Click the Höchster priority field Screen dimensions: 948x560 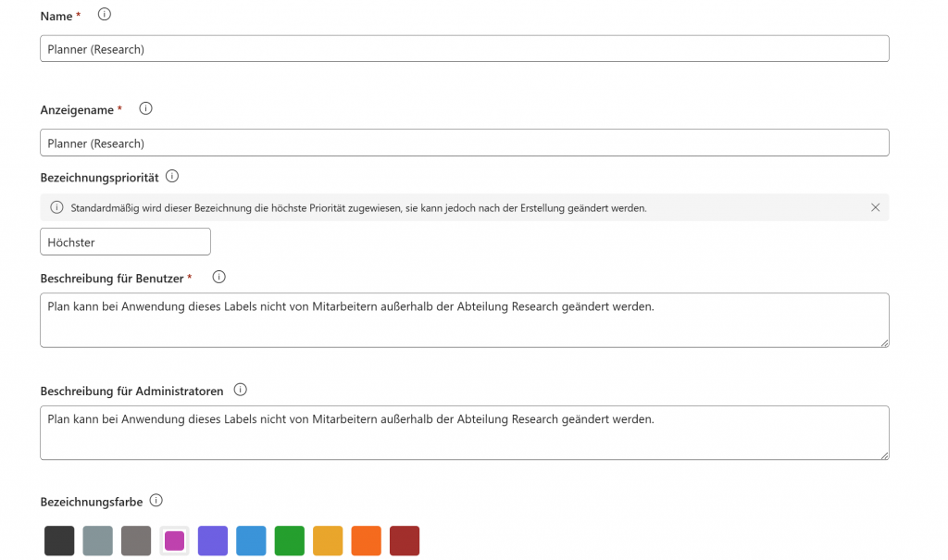[125, 242]
